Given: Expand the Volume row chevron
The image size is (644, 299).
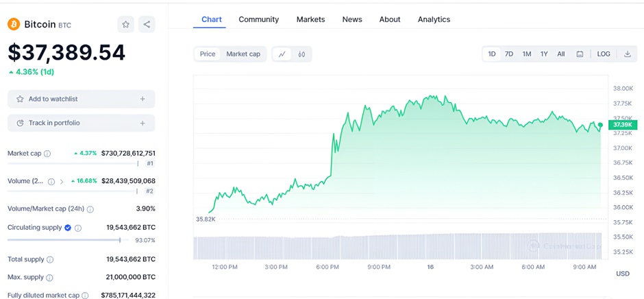Looking at the screenshot, I should tap(61, 181).
